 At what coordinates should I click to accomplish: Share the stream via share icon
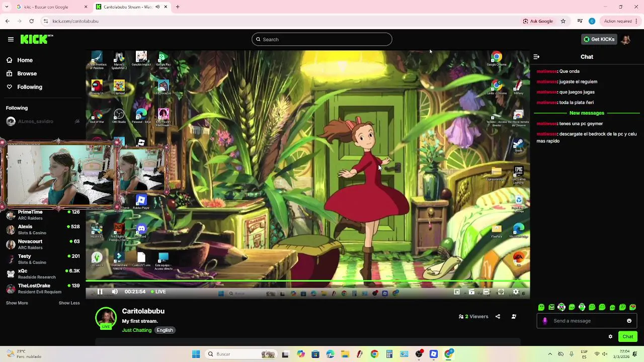[498, 317]
